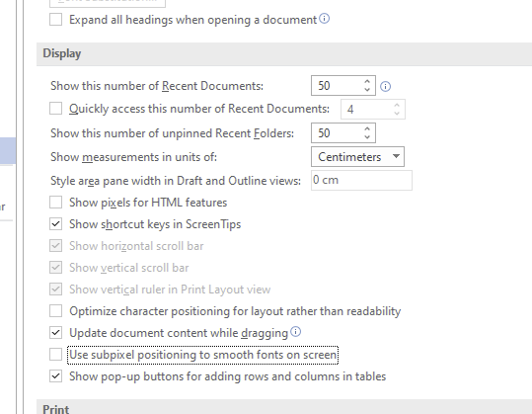The height and width of the screenshot is (414, 532).
Task: Enable Use subpixel positioning to smooth fonts
Action: point(55,355)
